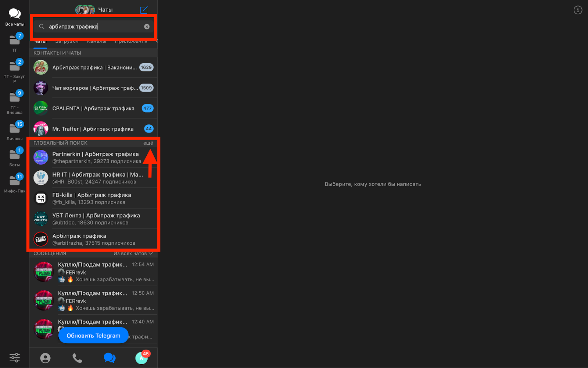Open УБТ Лента | Арбитраж трафика channel
This screenshot has height=368, width=588.
(93, 219)
